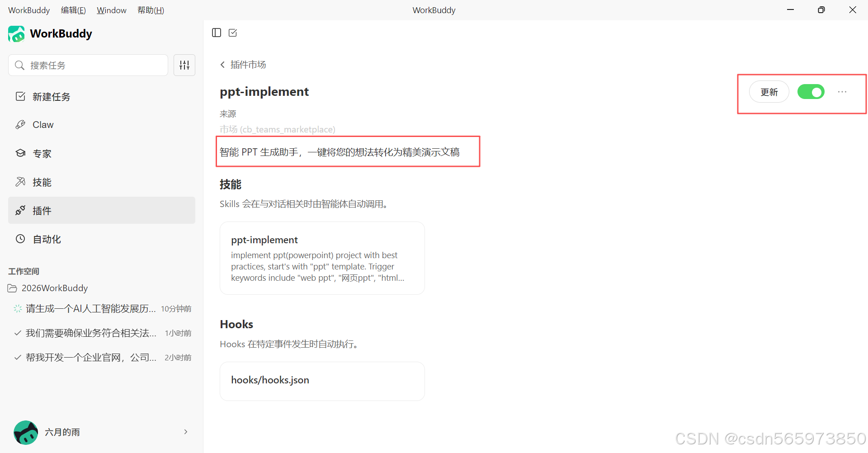Click the 插件 plug icon
Viewport: 868px width, 453px height.
pos(20,210)
